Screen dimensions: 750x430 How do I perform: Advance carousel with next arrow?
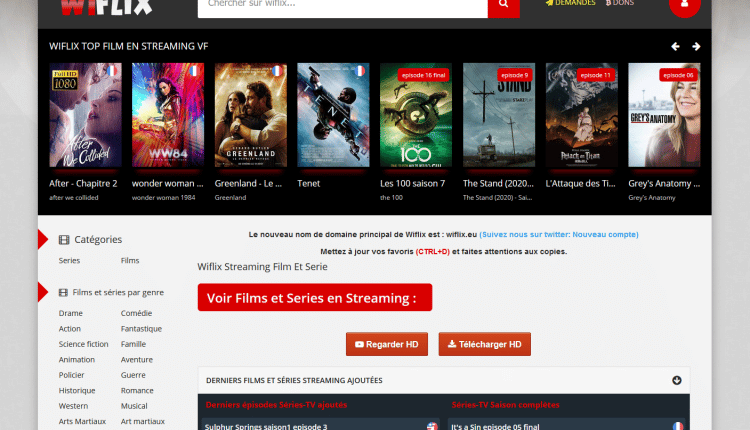(x=696, y=46)
